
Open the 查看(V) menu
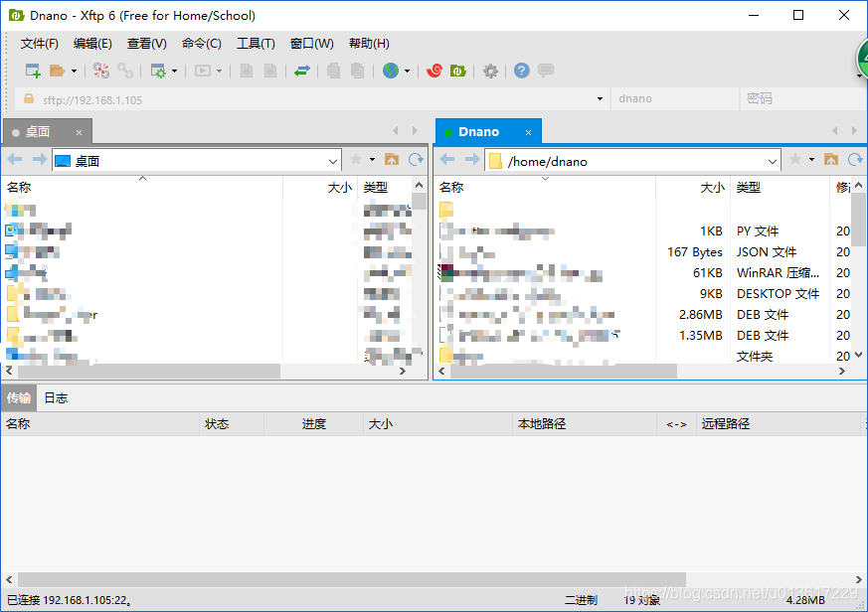tap(147, 44)
